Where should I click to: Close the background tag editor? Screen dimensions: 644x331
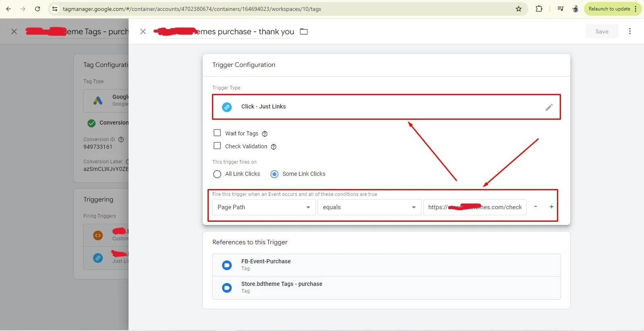coord(14,31)
